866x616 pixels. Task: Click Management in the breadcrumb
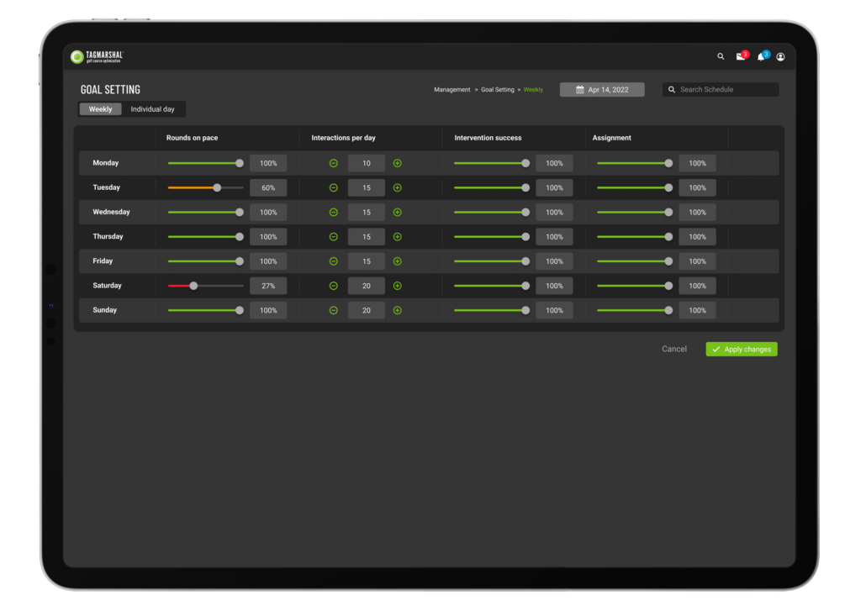click(x=451, y=89)
